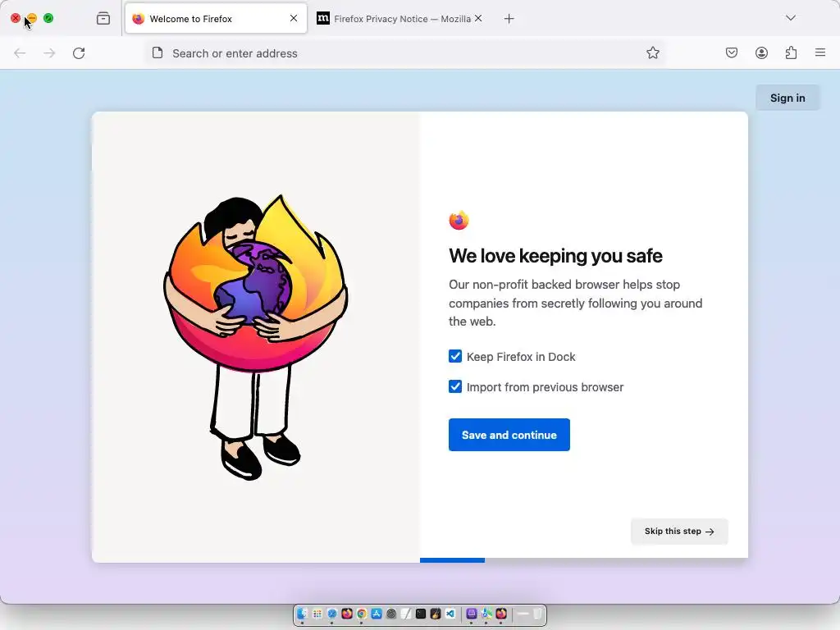The width and height of the screenshot is (840, 630).
Task: Open System Settings from the Dock
Action: (391, 614)
